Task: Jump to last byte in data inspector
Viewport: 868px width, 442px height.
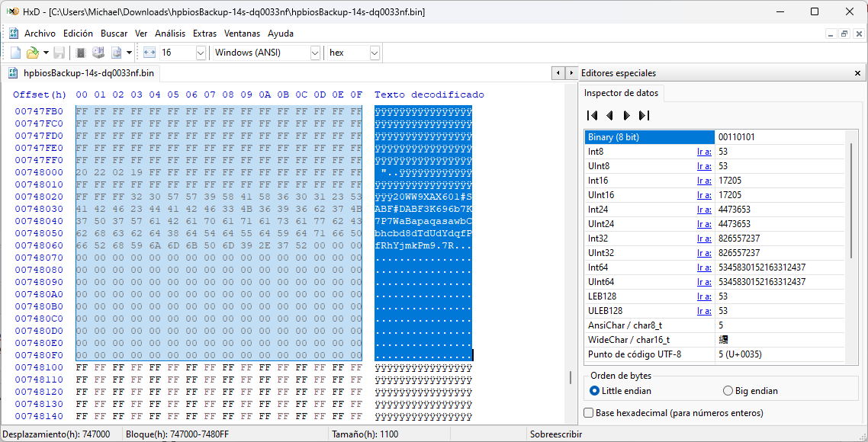Action: (644, 116)
